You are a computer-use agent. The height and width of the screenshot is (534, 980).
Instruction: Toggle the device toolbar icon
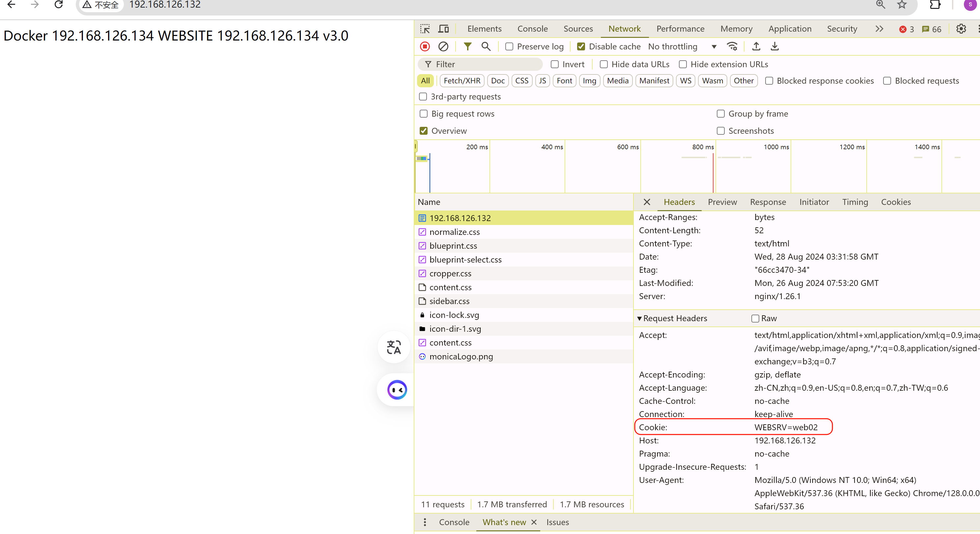[x=444, y=29]
